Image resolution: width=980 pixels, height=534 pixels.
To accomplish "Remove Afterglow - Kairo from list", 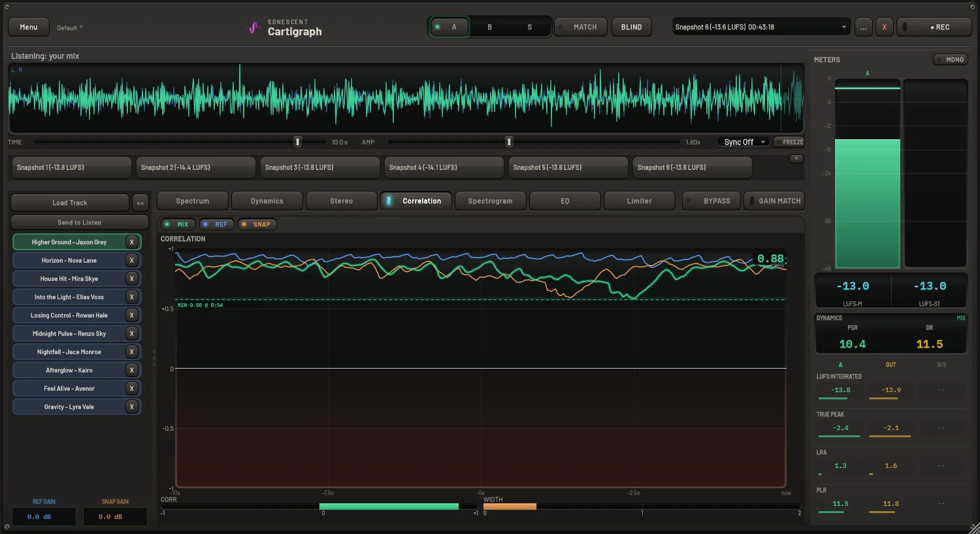I will pos(131,370).
